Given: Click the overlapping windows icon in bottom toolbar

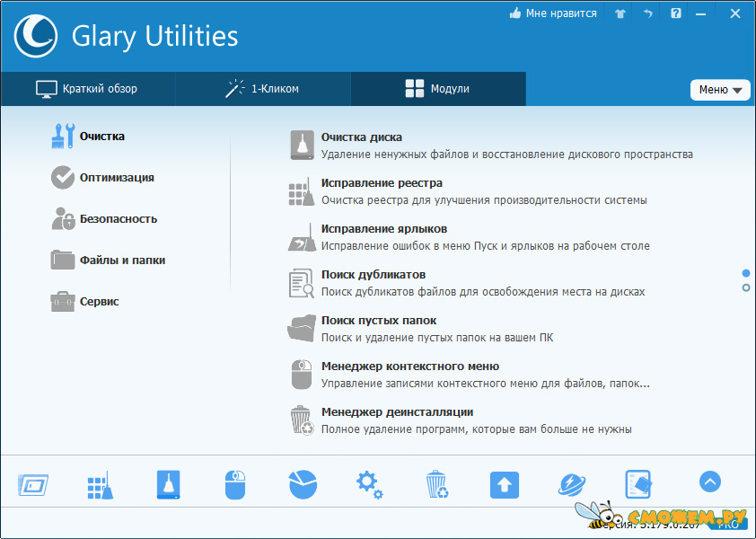Looking at the screenshot, I should [33, 484].
